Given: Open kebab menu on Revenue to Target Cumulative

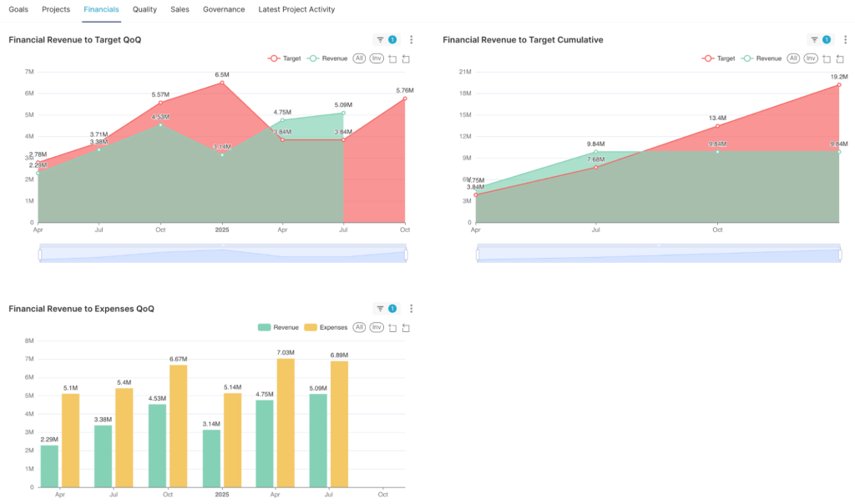Looking at the screenshot, I should tap(845, 39).
